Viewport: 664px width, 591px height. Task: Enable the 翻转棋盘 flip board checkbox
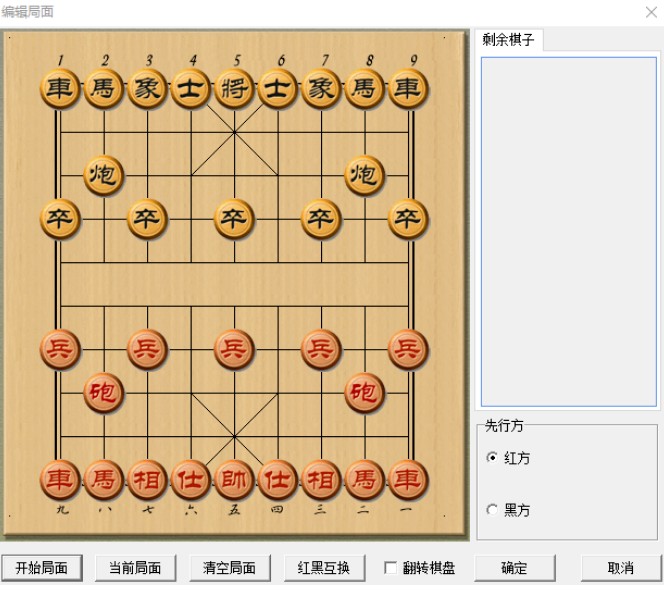point(391,568)
